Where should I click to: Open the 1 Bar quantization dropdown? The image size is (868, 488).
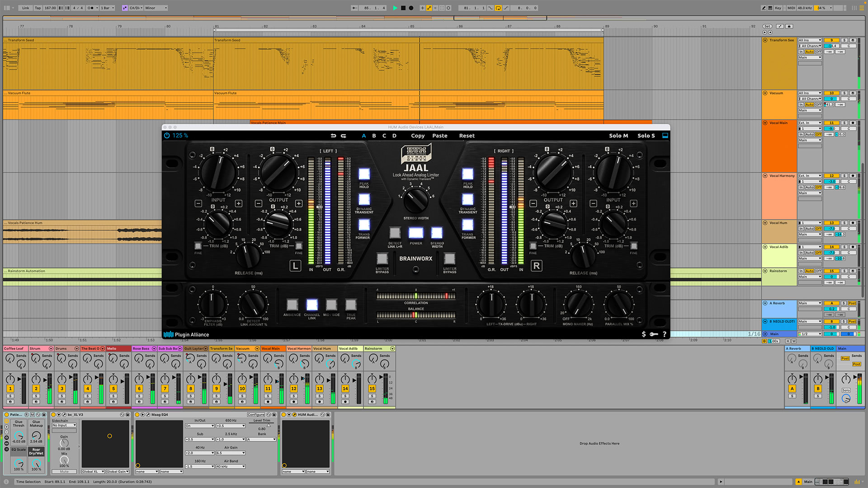(107, 8)
